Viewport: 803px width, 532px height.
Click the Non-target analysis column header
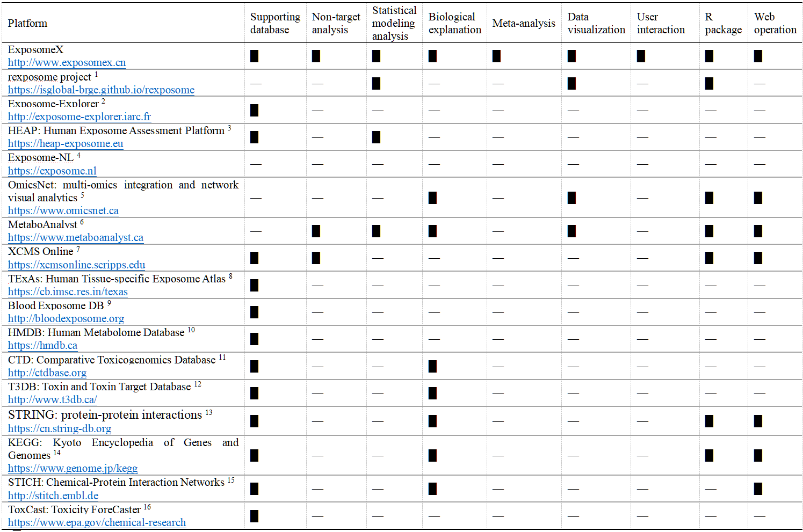(x=336, y=23)
